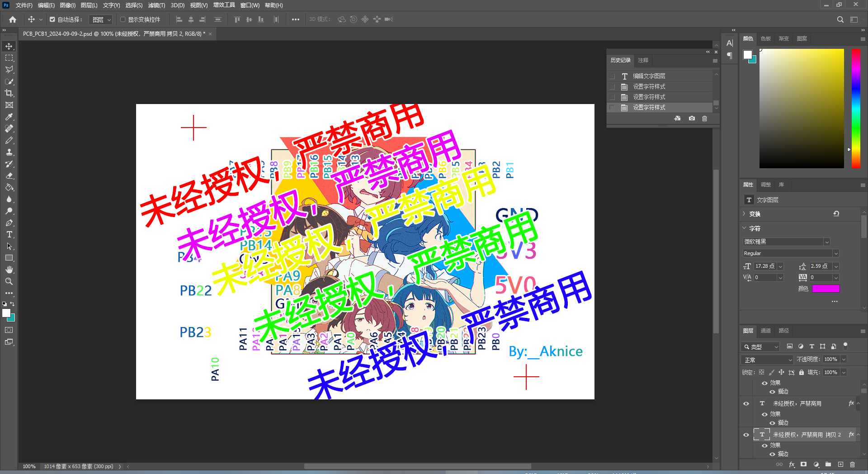Switch to the 路径 tab

[784, 331]
